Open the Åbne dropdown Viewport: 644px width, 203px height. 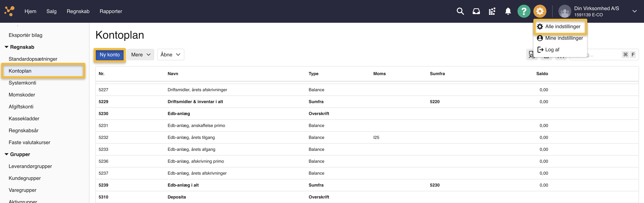[x=171, y=55]
